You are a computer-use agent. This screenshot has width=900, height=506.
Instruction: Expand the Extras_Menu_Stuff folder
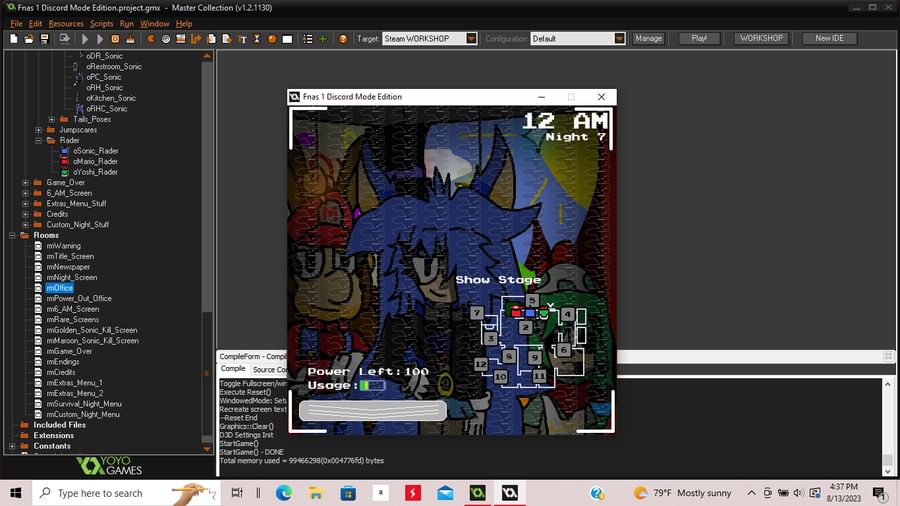tap(25, 204)
